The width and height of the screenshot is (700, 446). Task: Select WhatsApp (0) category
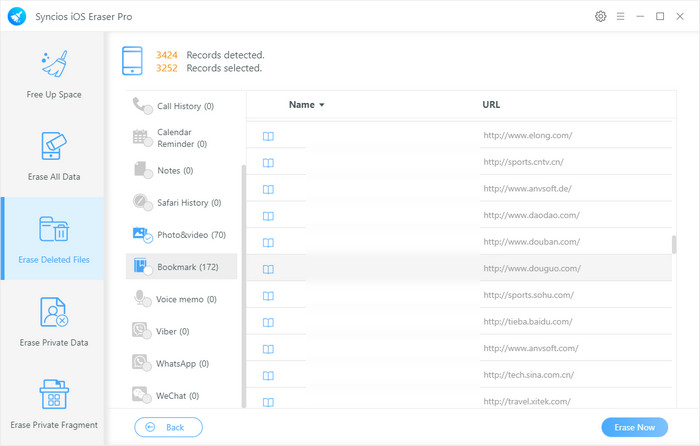[181, 363]
